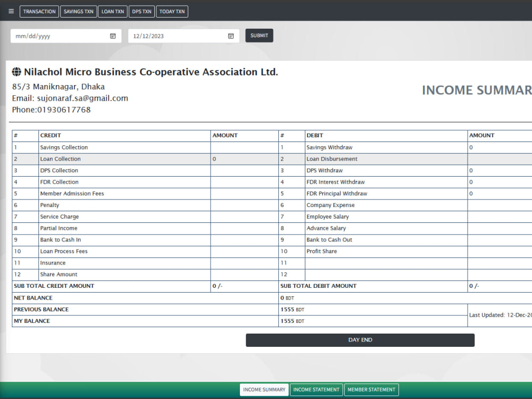Select the DPS TXN tab
Image resolution: width=532 pixels, height=399 pixels.
pos(142,12)
